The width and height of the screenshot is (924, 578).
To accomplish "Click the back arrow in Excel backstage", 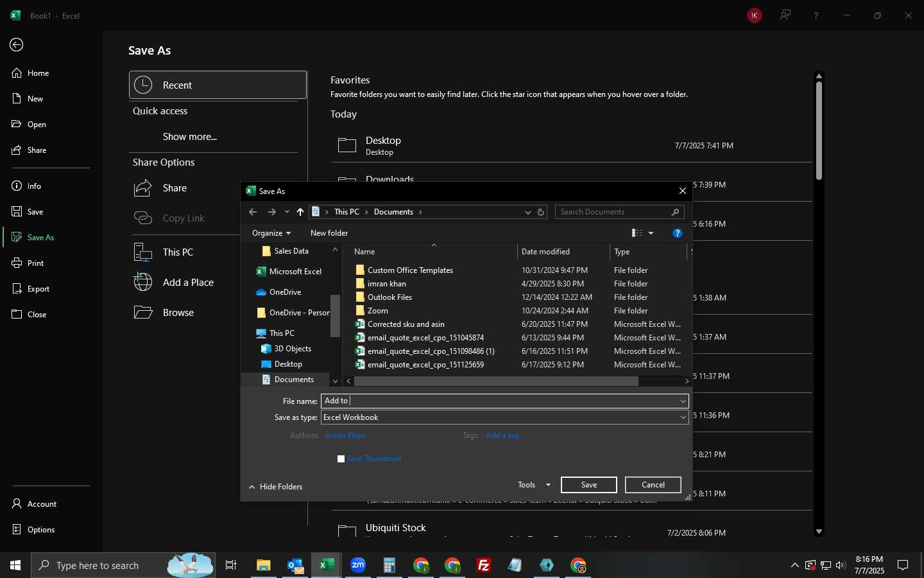I will [17, 44].
